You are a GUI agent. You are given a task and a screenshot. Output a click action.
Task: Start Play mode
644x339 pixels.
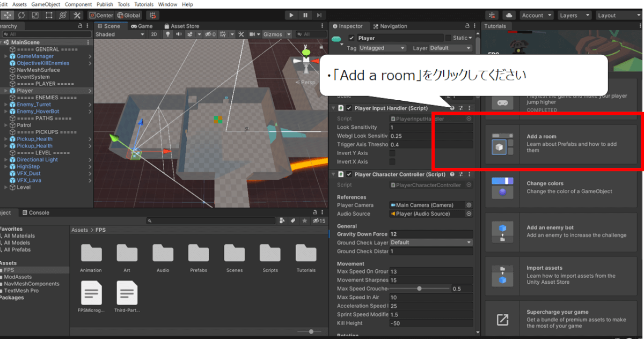pyautogui.click(x=291, y=15)
